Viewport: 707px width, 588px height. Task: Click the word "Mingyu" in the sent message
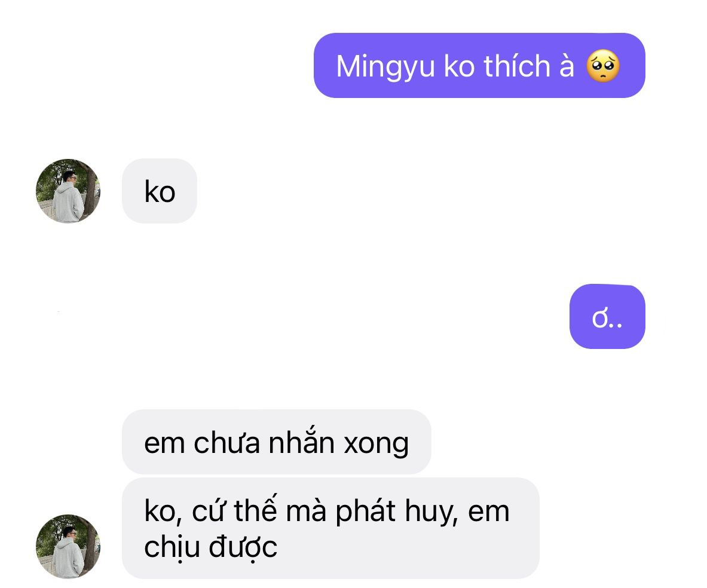coord(385,67)
